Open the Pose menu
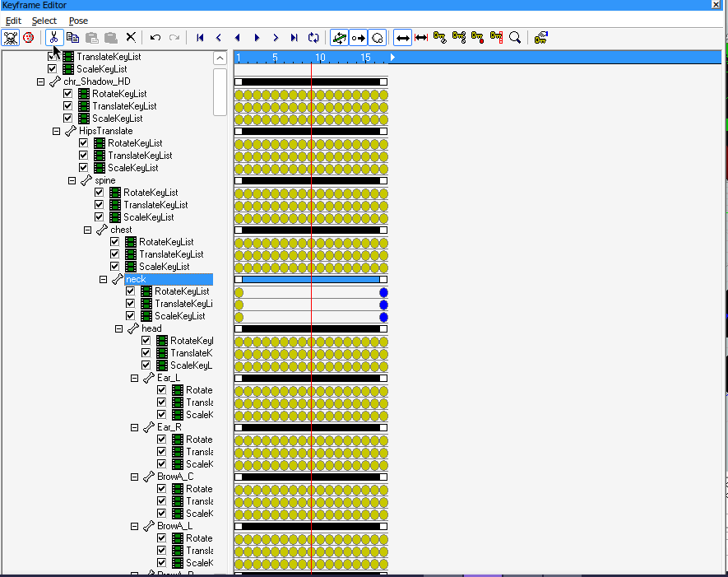 (78, 21)
